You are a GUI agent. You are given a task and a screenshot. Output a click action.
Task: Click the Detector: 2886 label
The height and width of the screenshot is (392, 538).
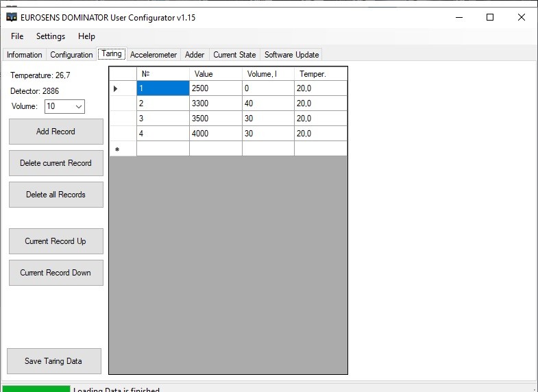[35, 91]
